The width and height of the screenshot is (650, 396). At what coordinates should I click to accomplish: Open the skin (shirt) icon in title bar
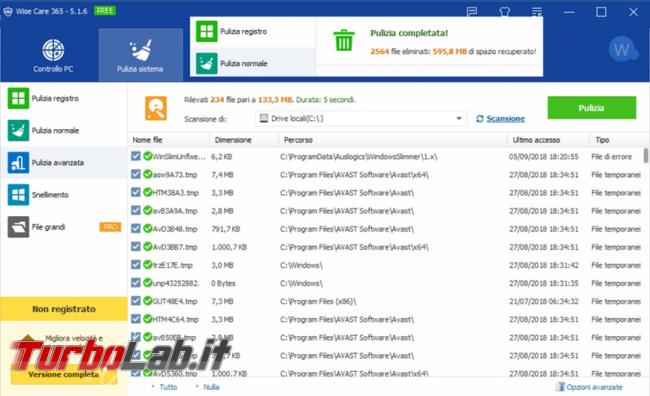(504, 12)
